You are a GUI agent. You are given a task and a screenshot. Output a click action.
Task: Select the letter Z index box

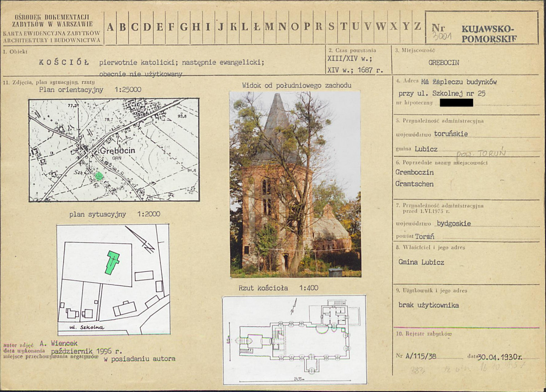pyautogui.click(x=417, y=27)
